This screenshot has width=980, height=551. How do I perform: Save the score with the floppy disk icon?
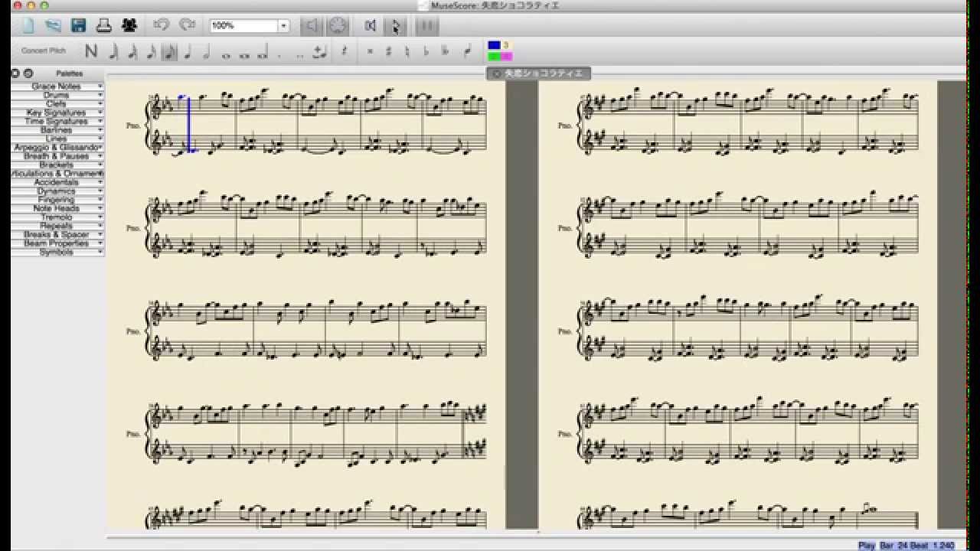[x=78, y=26]
